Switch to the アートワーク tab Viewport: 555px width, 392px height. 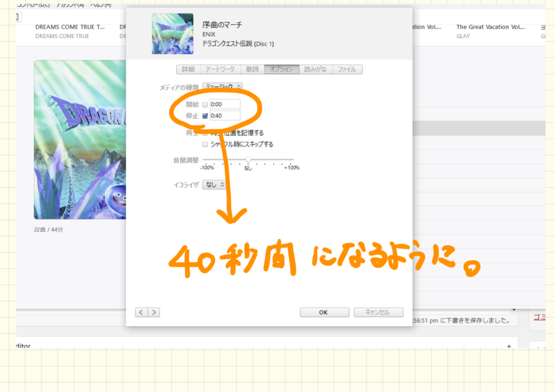tap(220, 69)
